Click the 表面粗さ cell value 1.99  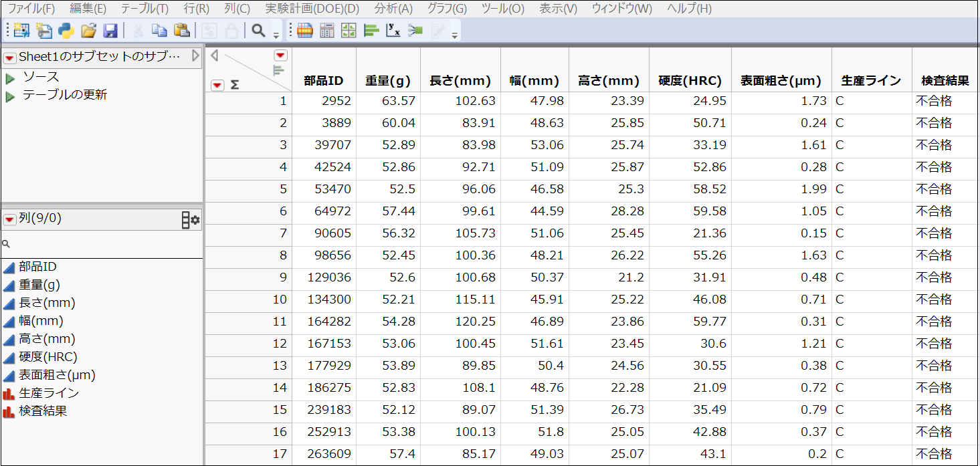(781, 189)
